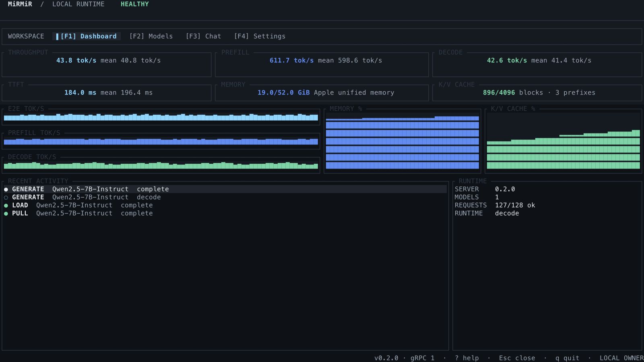Click the WORKSPACE label

click(x=26, y=36)
